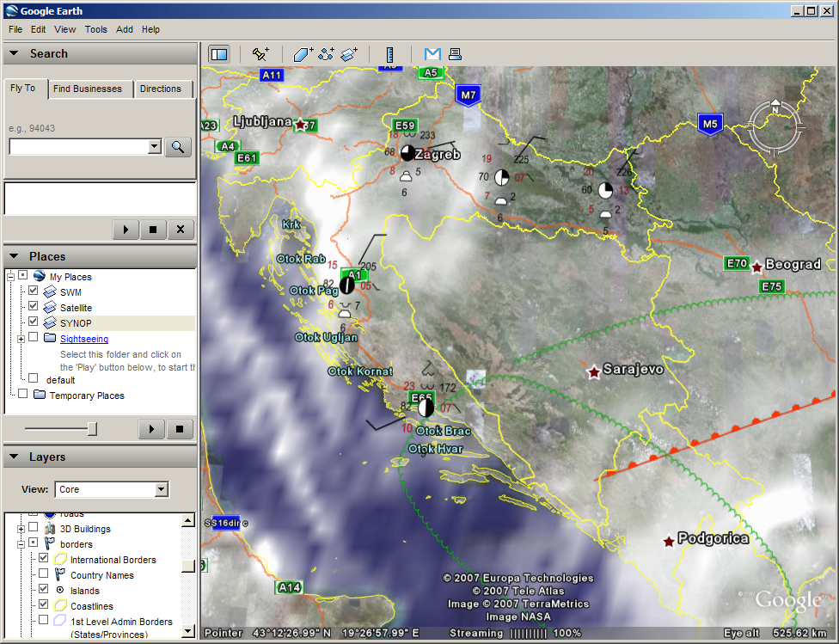The height and width of the screenshot is (644, 839).
Task: Click the Google Earth title bar icon
Action: tap(11, 10)
